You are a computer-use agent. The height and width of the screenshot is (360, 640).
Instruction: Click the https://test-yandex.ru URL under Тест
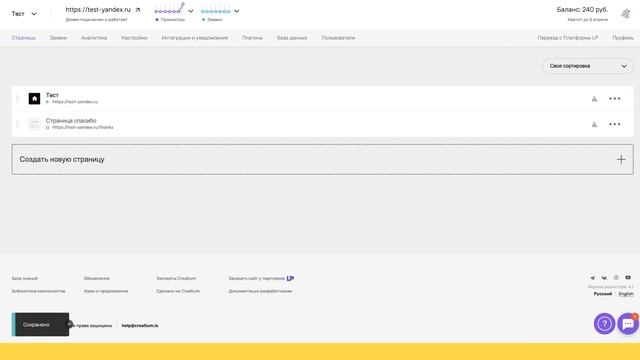coord(75,102)
